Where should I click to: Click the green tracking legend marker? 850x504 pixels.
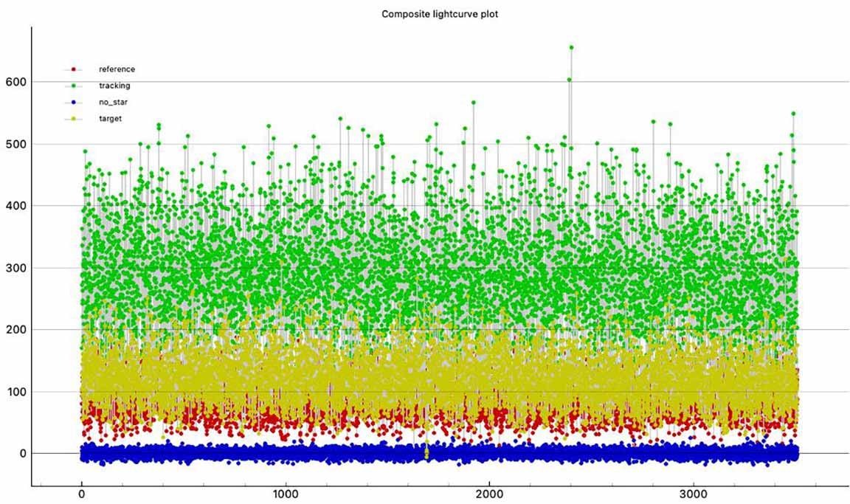(x=74, y=86)
